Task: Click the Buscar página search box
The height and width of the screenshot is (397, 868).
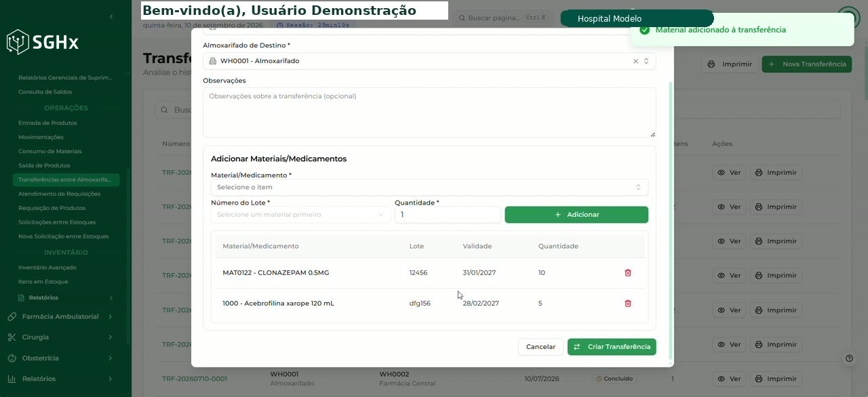Action: click(502, 18)
